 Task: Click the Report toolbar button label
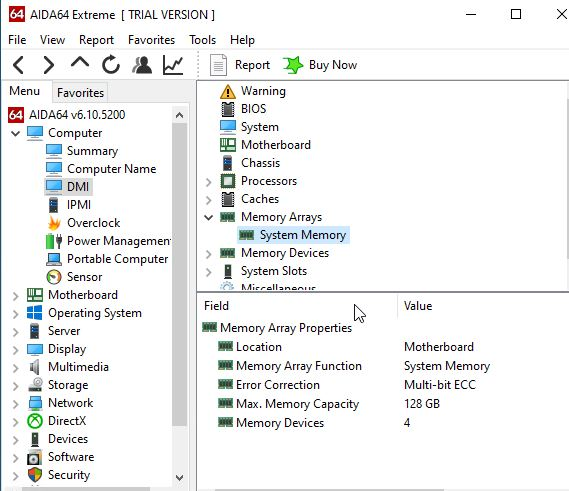coord(252,65)
